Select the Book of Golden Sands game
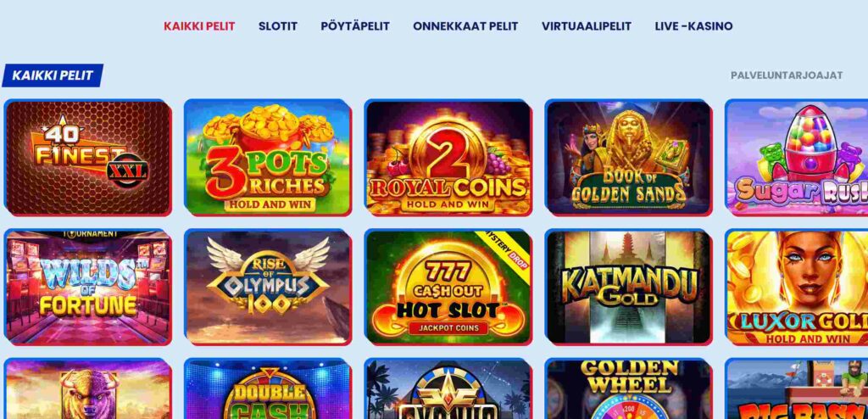 [629, 158]
